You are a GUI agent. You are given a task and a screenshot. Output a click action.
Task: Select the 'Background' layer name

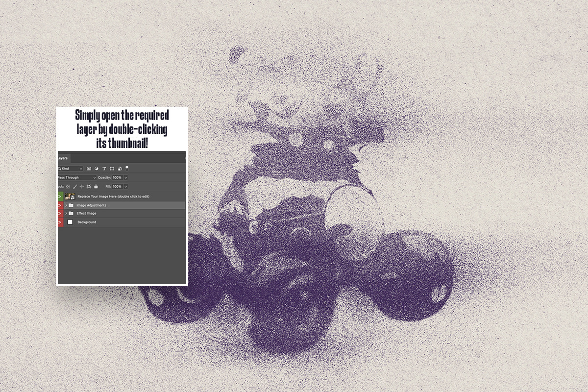pos(87,222)
